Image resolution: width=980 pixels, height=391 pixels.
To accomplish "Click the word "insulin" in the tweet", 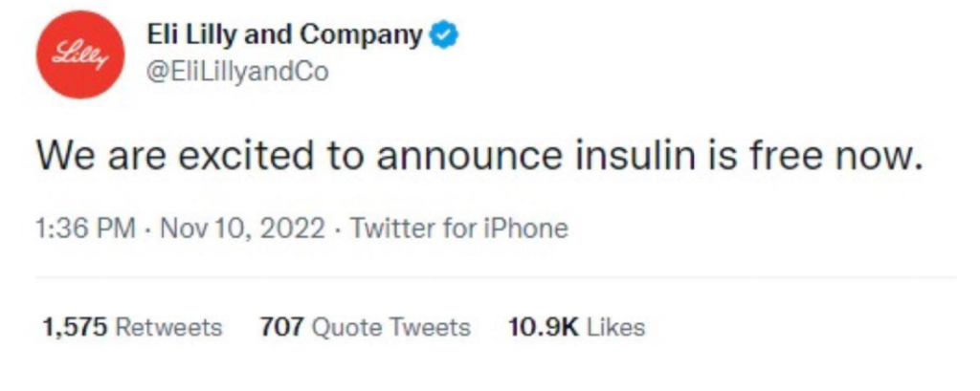I will (635, 155).
